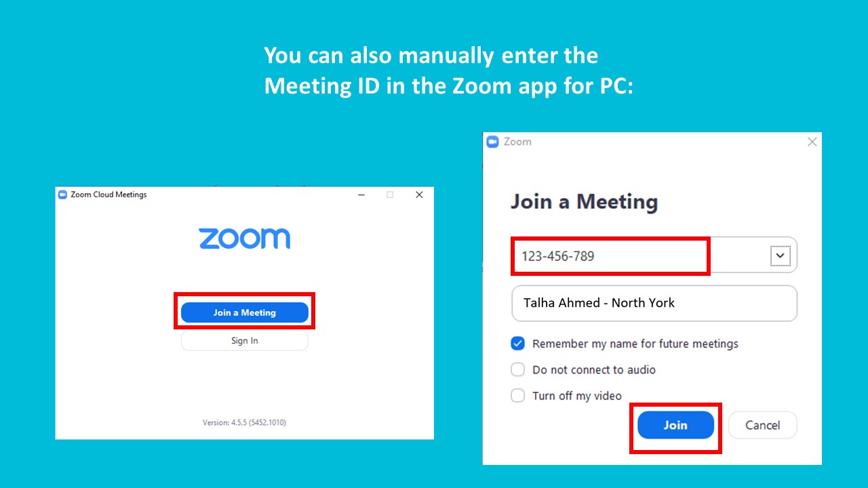The height and width of the screenshot is (488, 868).
Task: Click the Join a Meeting heading text
Action: pyautogui.click(x=584, y=201)
